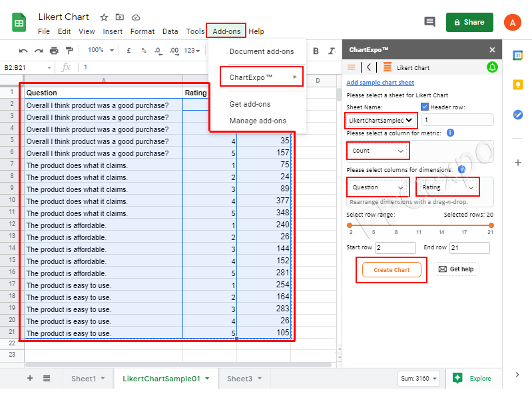The image size is (532, 398).
Task: Click the green notification bell in ChartExpo
Action: (x=492, y=67)
